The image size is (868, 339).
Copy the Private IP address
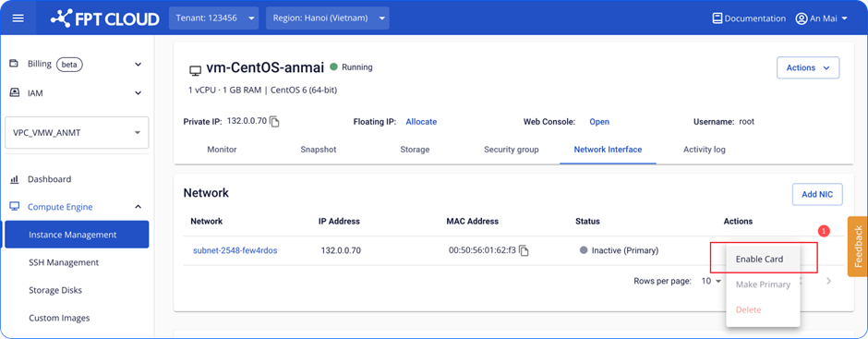pos(274,122)
